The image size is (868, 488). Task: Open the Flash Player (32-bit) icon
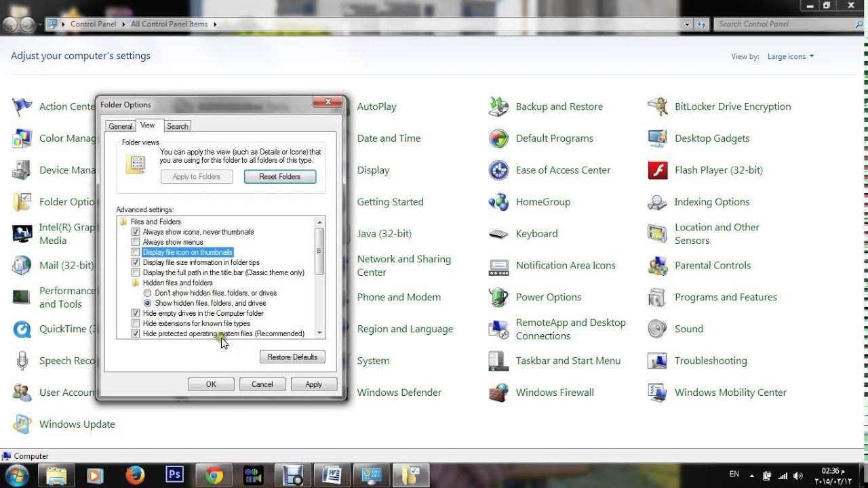pos(658,170)
